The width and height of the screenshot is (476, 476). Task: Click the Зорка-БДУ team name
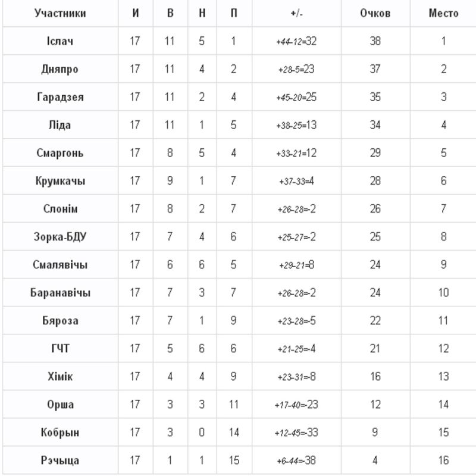click(x=60, y=237)
